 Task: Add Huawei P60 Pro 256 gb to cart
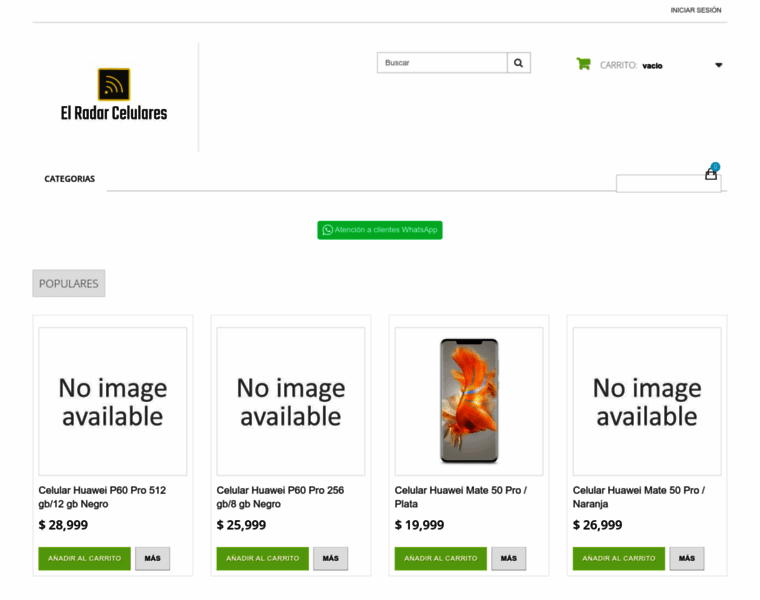[262, 558]
